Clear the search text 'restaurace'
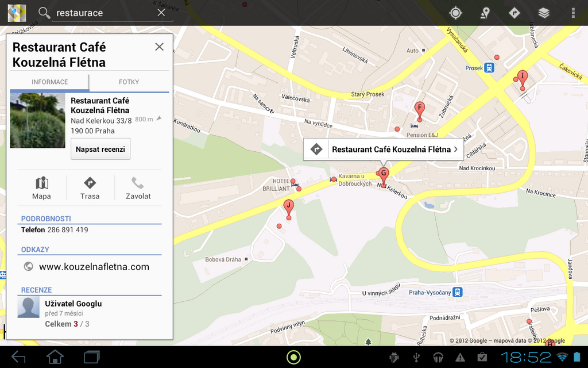588x368 pixels. point(161,13)
